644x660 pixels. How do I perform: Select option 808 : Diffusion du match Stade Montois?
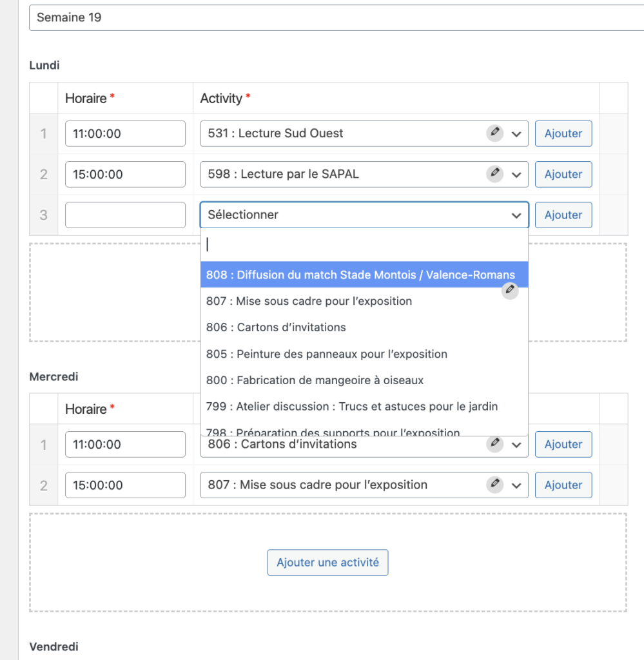coord(364,275)
